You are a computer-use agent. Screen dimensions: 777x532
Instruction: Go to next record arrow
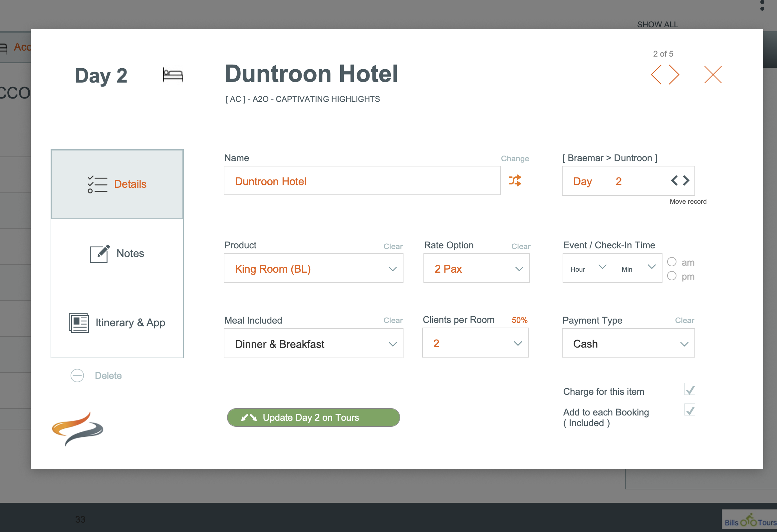[x=674, y=75]
